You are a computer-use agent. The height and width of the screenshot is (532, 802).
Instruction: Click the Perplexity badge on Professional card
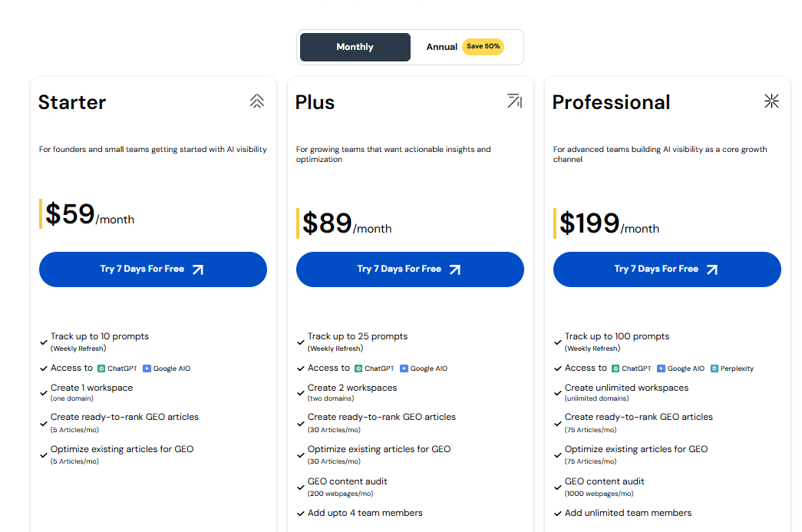click(x=731, y=368)
